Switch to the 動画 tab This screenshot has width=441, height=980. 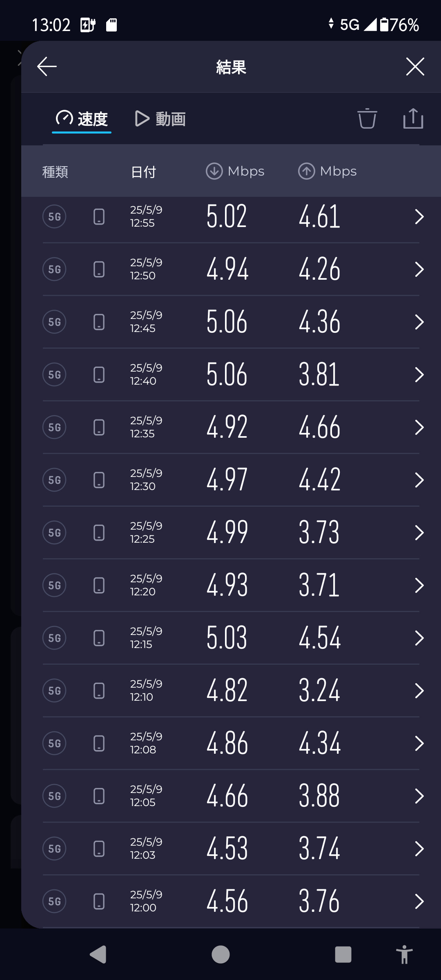(x=160, y=119)
